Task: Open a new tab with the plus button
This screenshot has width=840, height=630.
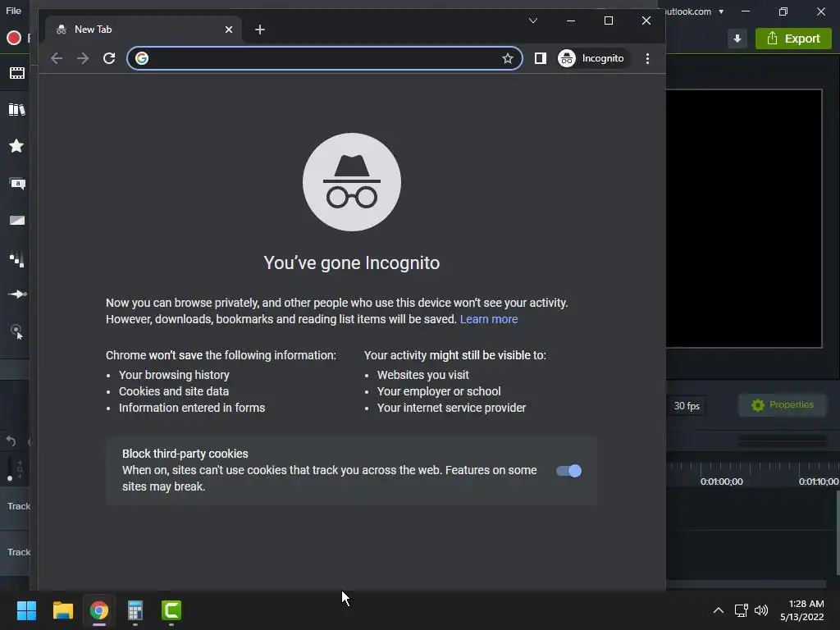Action: pyautogui.click(x=260, y=30)
